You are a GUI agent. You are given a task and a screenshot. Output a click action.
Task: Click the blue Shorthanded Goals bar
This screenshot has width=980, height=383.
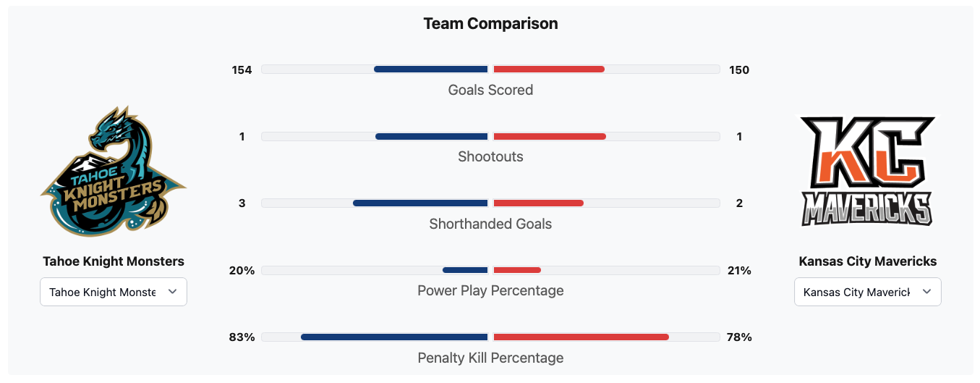(x=420, y=203)
